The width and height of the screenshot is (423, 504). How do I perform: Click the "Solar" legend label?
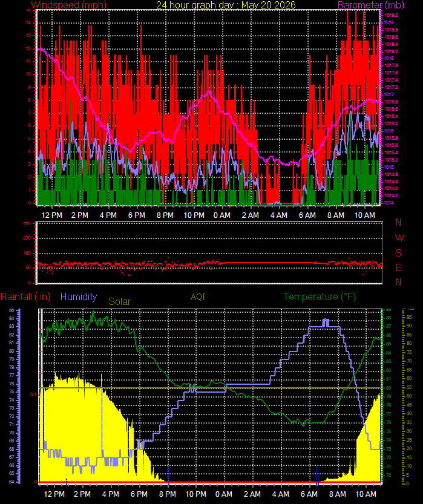[x=120, y=301]
